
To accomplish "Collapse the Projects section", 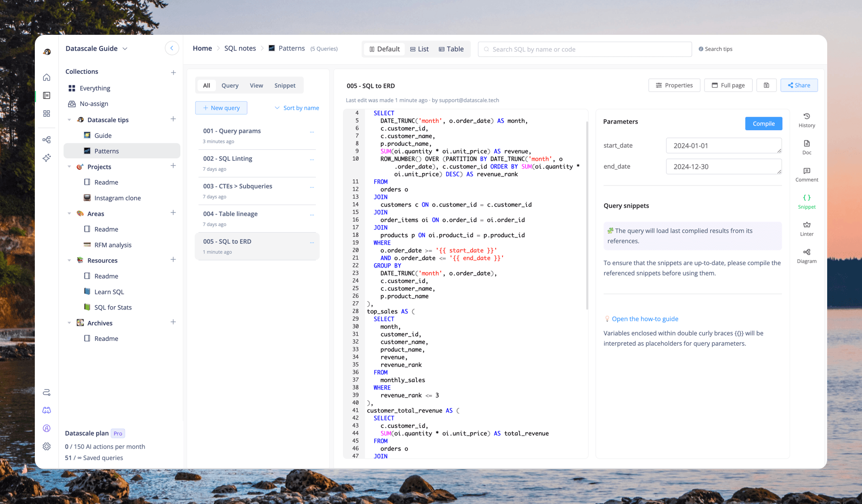I will coord(69,166).
